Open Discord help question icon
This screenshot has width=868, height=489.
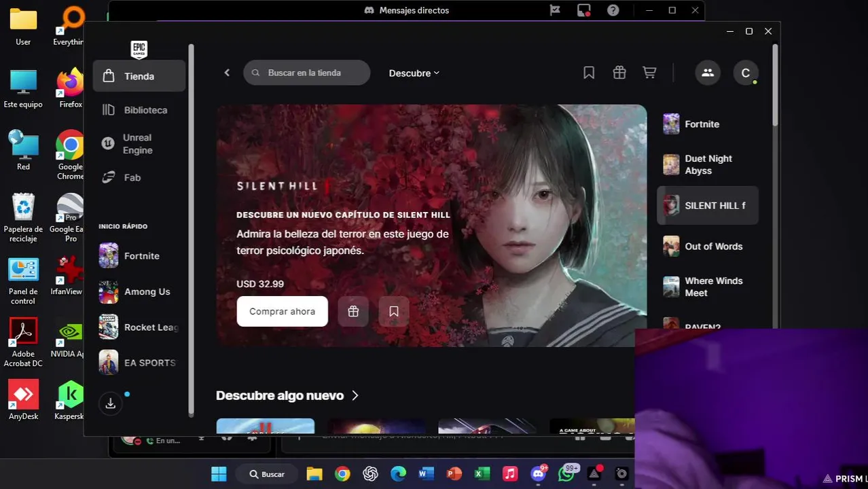pyautogui.click(x=613, y=10)
